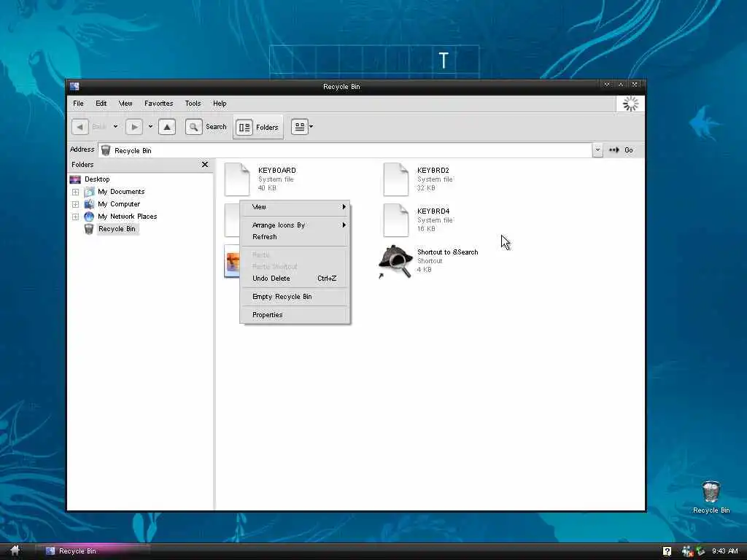Click the Search magnifier icon
Screen dimensions: 747x560
click(193, 127)
